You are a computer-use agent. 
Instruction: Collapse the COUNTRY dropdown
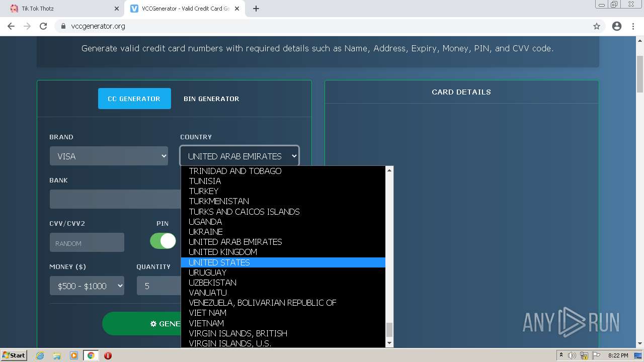click(239, 156)
